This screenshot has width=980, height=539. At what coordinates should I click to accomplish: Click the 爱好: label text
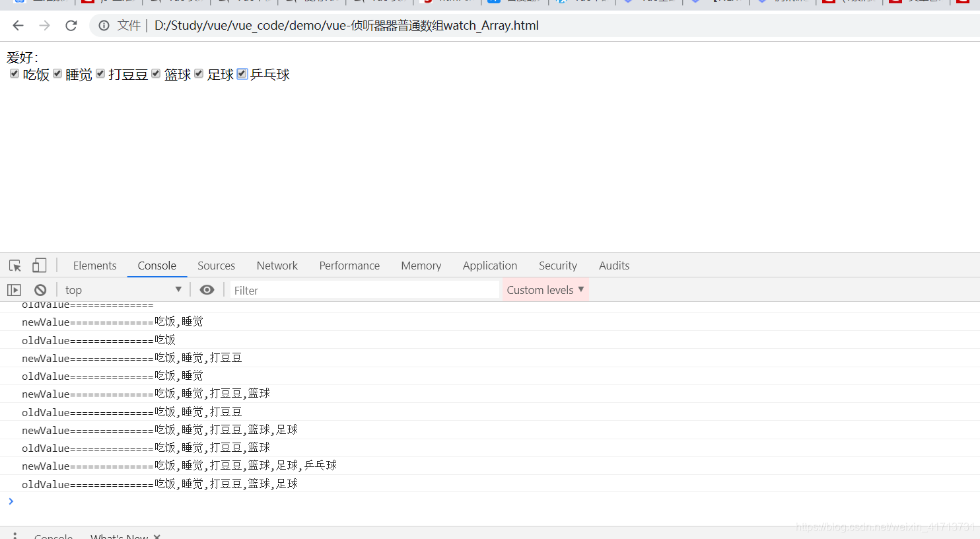click(22, 57)
